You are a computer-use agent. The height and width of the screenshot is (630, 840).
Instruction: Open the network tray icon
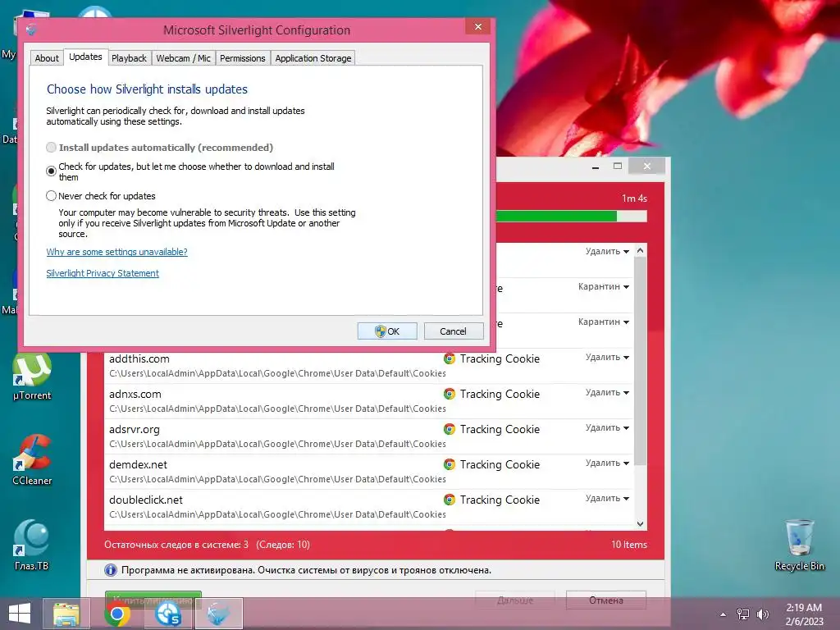tap(743, 614)
